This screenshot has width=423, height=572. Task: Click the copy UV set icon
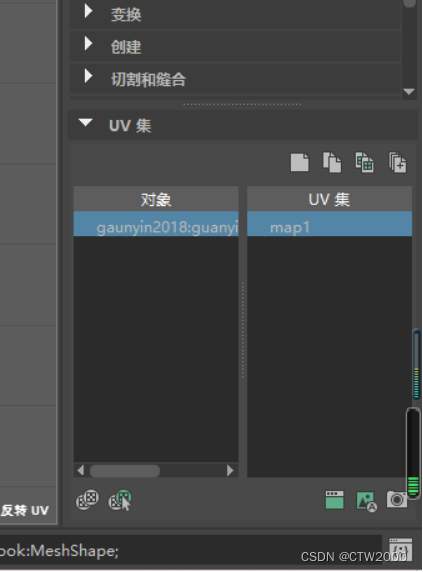[332, 162]
